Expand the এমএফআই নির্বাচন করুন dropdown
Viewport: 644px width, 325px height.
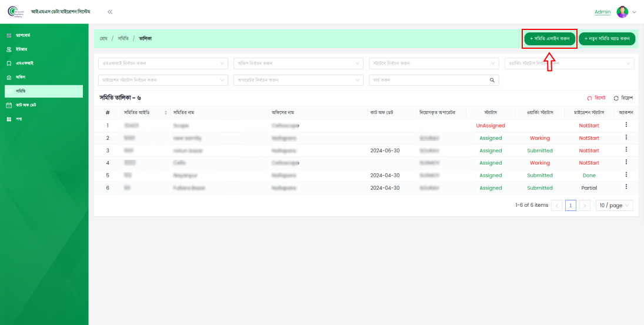tap(163, 63)
